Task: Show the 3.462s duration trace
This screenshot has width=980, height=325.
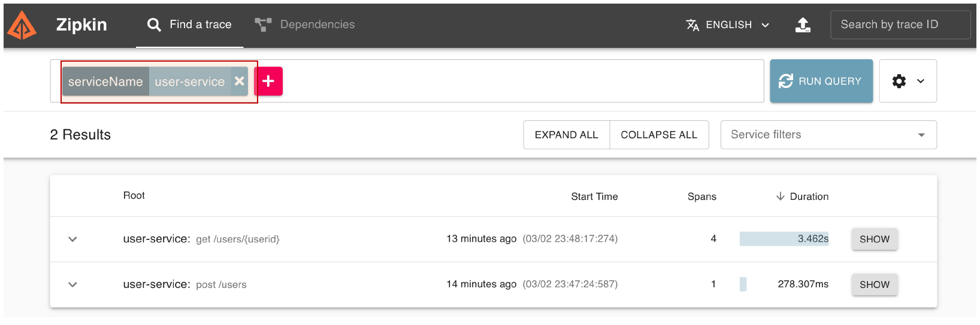Action: (x=875, y=239)
